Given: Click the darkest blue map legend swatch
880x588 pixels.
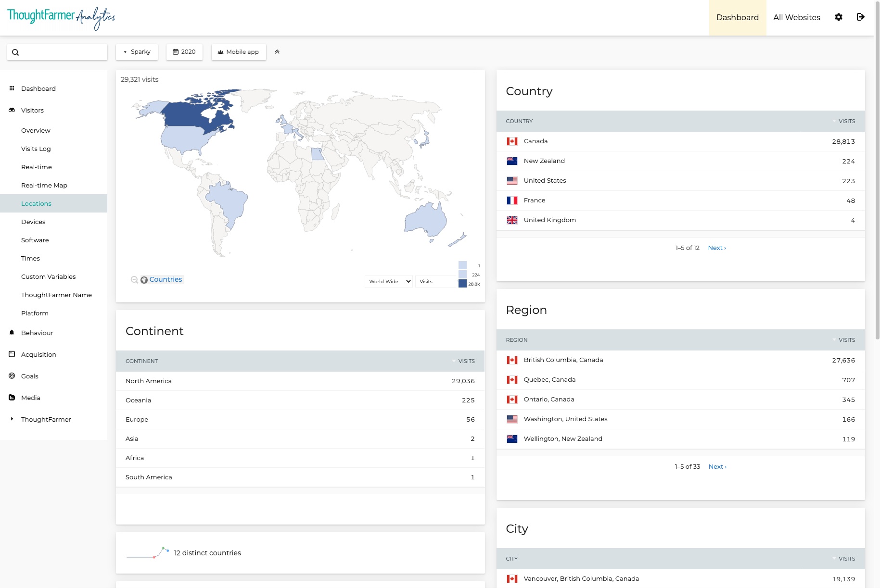Looking at the screenshot, I should (x=462, y=284).
